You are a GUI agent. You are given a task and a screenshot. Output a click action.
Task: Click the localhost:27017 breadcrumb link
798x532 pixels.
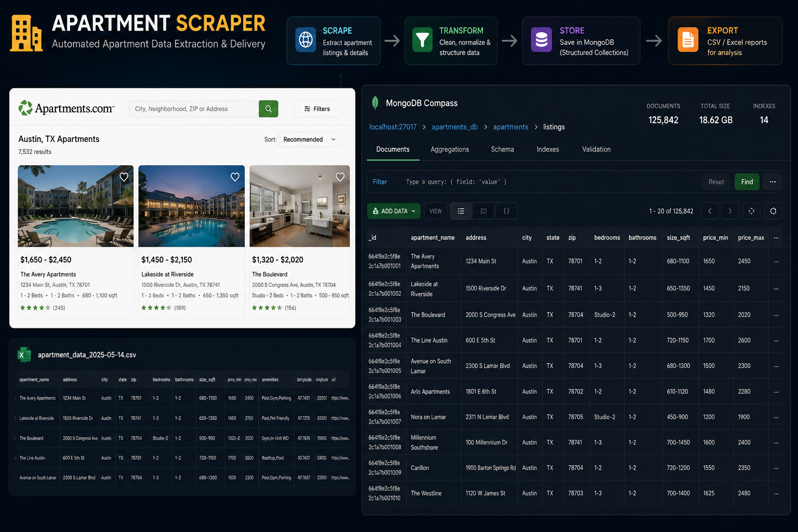point(393,127)
